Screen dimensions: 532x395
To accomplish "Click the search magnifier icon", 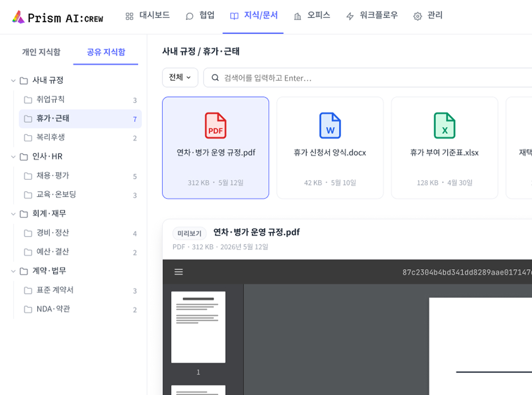I will [215, 78].
